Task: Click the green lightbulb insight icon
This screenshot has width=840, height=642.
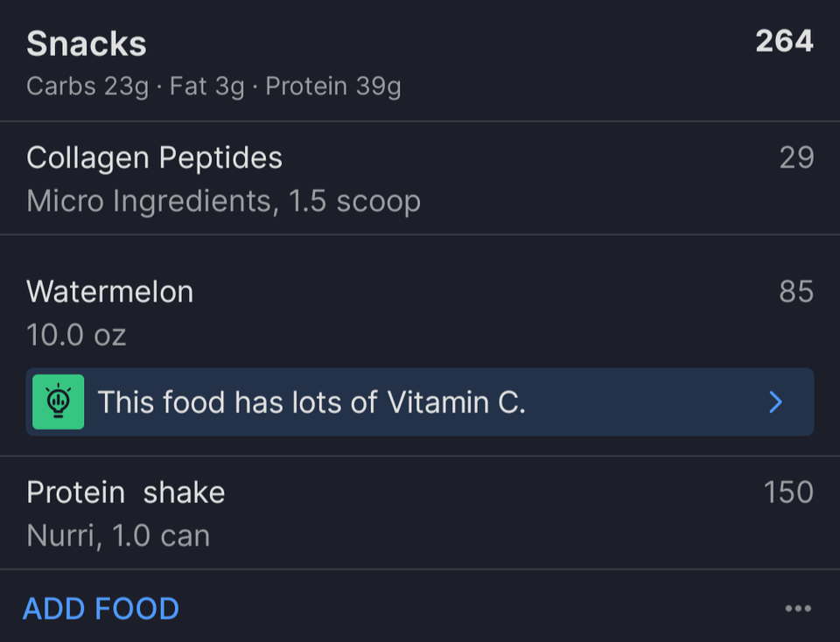Action: pyautogui.click(x=58, y=401)
